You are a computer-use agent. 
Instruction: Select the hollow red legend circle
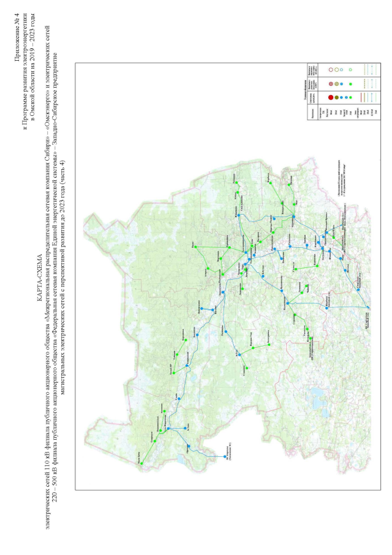(331, 69)
